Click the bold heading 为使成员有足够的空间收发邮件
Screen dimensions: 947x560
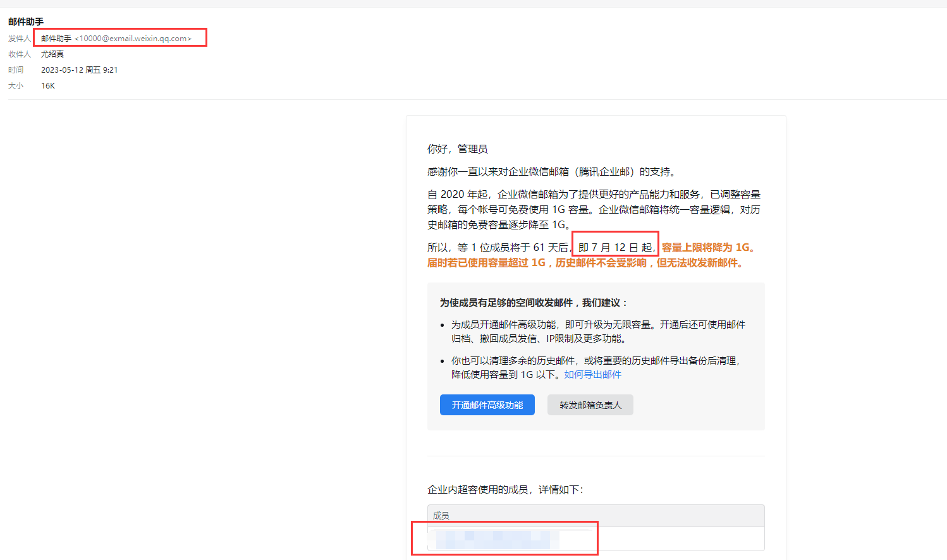point(534,303)
